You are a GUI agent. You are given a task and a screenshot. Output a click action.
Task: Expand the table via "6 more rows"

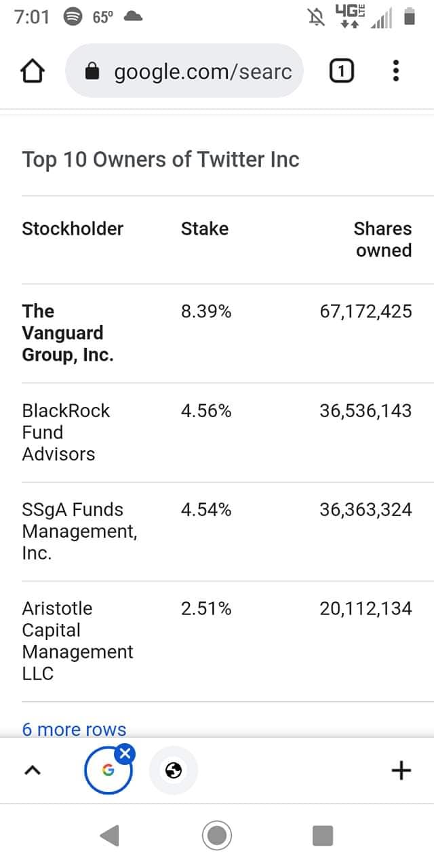click(74, 730)
